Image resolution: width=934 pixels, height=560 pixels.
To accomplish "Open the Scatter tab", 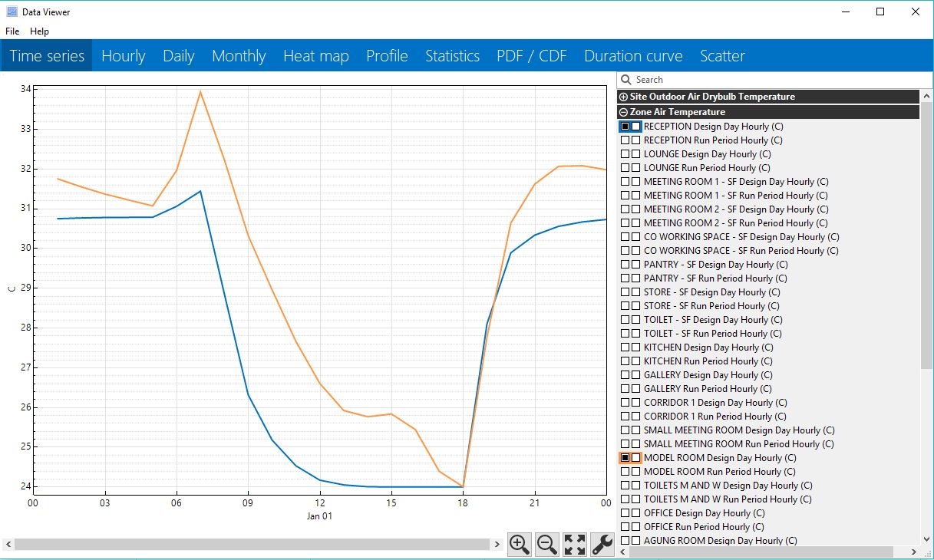I will (722, 56).
